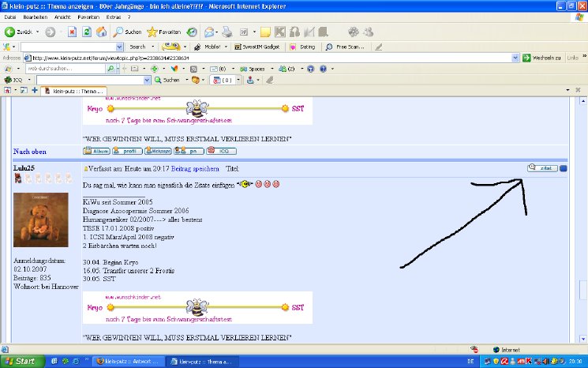Click the red Stop icon
The width and height of the screenshot is (588, 368).
pyautogui.click(x=72, y=32)
